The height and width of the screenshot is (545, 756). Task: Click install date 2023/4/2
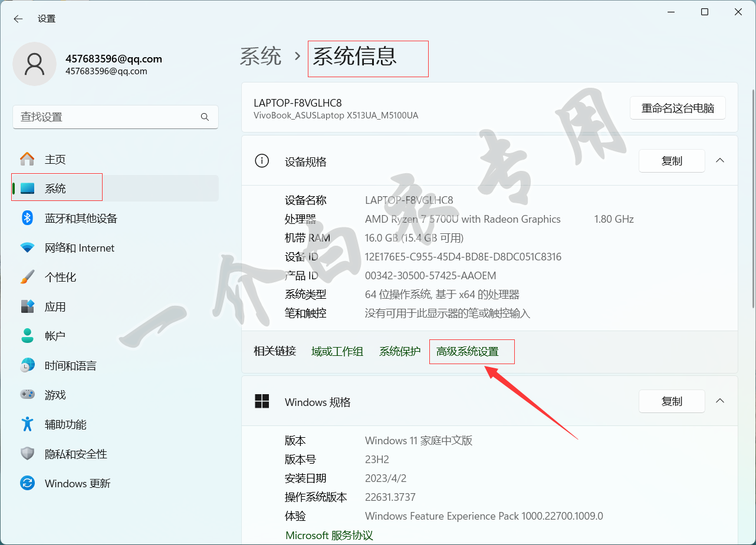click(386, 478)
